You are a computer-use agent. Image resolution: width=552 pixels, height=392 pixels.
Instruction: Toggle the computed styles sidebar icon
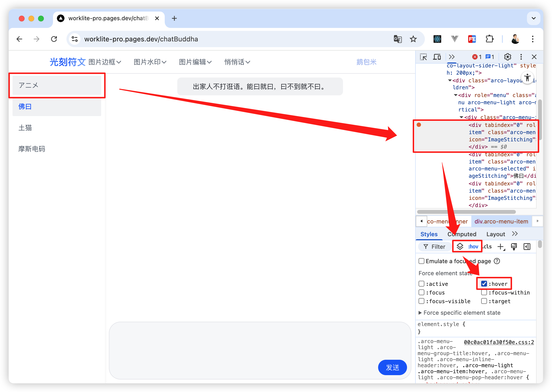coord(527,247)
